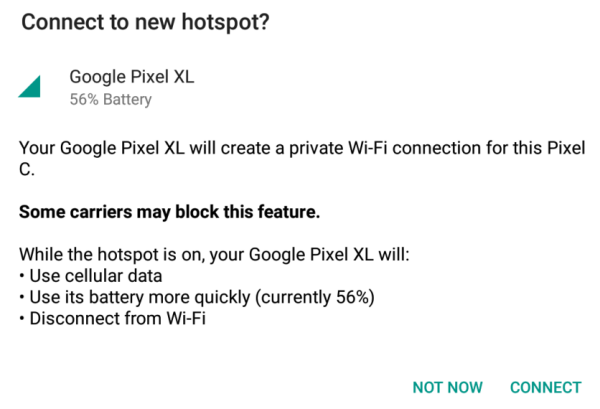This screenshot has height=409, width=600.
Task: Tap the teal cellular signal strength icon
Action: (29, 86)
